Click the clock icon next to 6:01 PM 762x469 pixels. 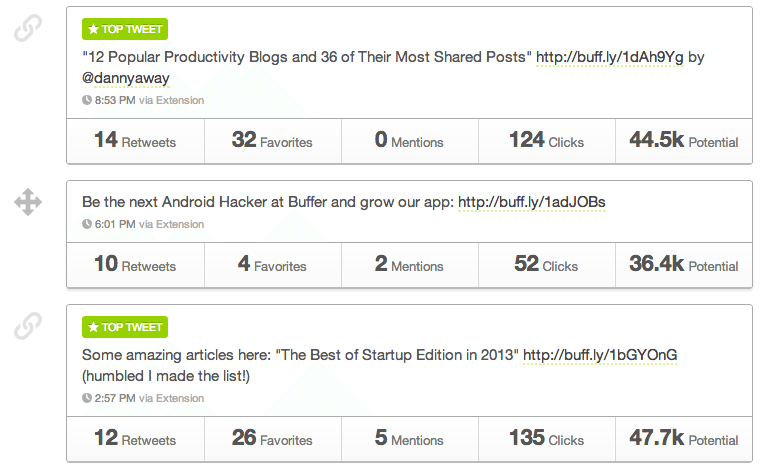[87, 224]
